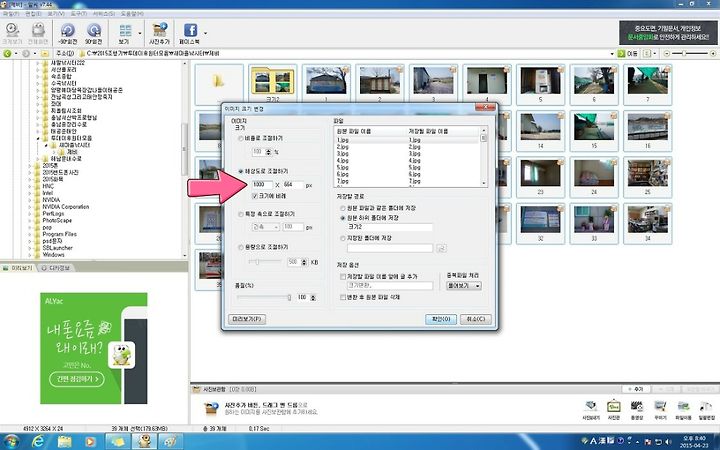Screen dimensions: 720x450
Task: Open Windows Media Player from taskbar
Action: (90, 442)
